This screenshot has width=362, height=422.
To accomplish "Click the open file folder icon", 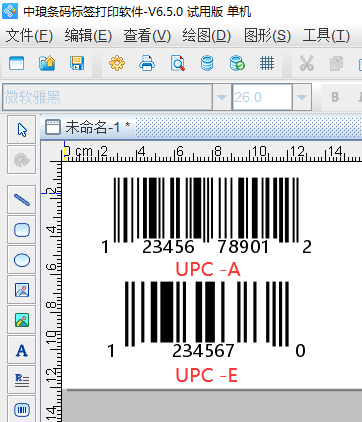I will (47, 63).
